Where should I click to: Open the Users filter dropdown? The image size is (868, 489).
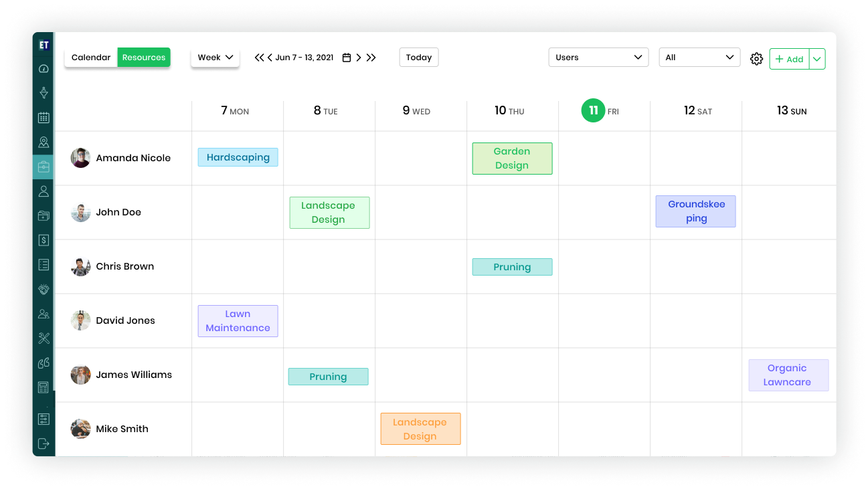click(598, 58)
